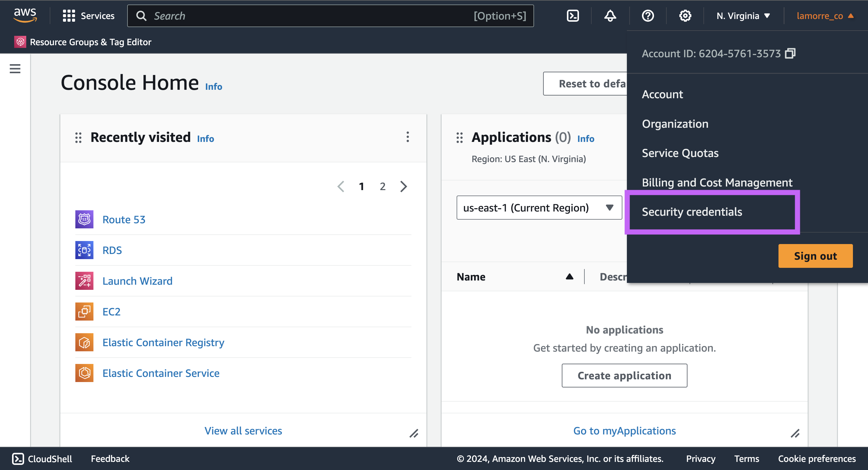The width and height of the screenshot is (868, 470).
Task: Select Billing and Cost Management option
Action: click(x=717, y=182)
